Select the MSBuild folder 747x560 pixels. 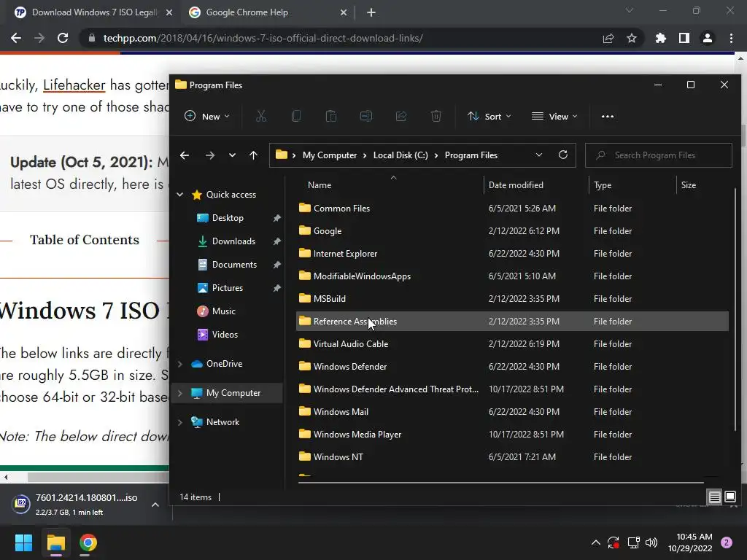tap(512, 298)
